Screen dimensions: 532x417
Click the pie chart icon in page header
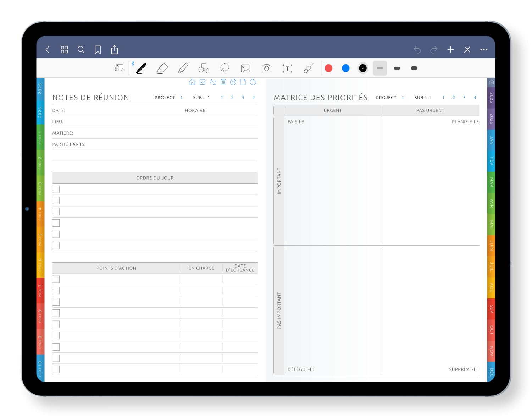pyautogui.click(x=253, y=82)
